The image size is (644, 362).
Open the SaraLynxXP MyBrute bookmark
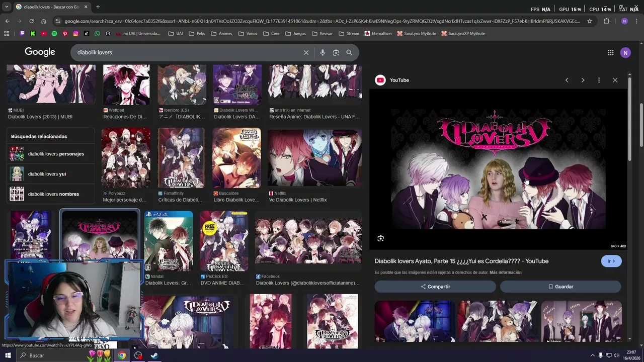coord(463,34)
